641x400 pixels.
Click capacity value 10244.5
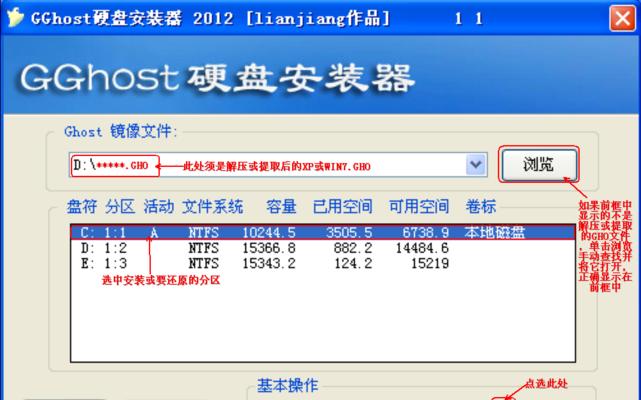(x=269, y=233)
